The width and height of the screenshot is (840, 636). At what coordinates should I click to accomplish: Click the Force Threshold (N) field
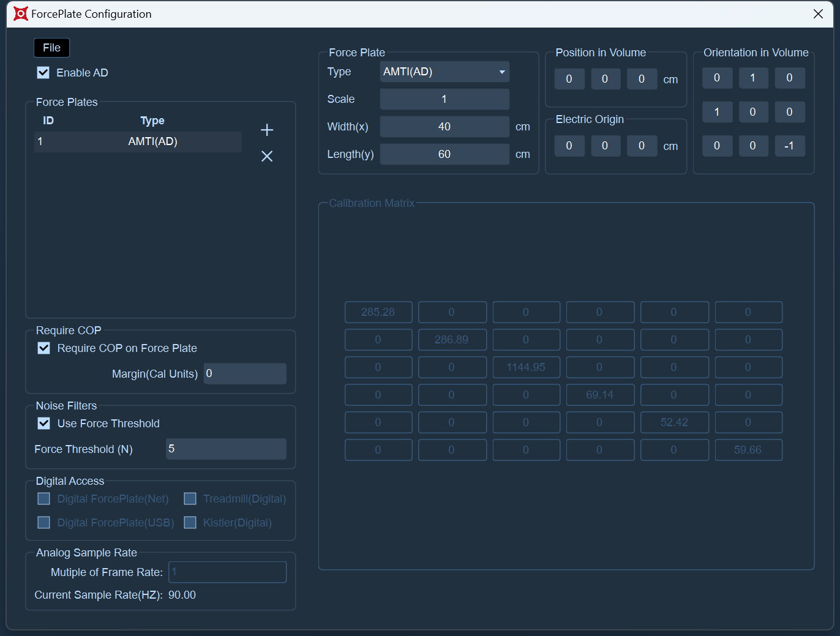pyautogui.click(x=226, y=449)
